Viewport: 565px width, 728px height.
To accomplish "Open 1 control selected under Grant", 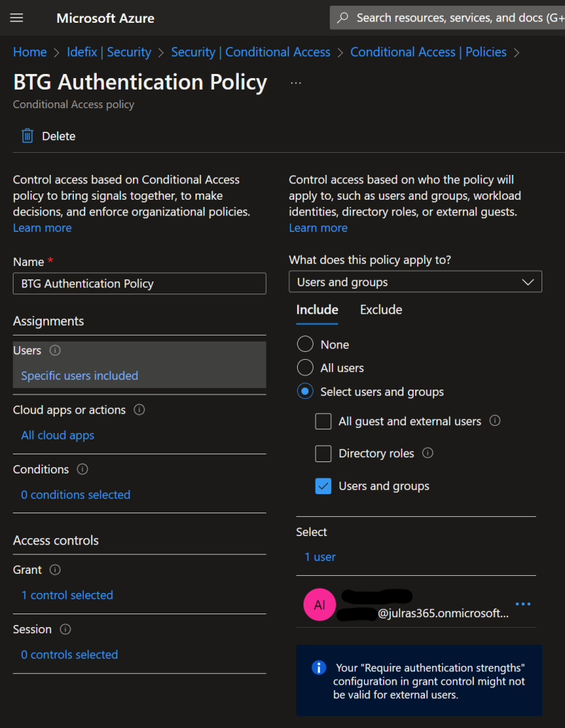I will tap(68, 595).
